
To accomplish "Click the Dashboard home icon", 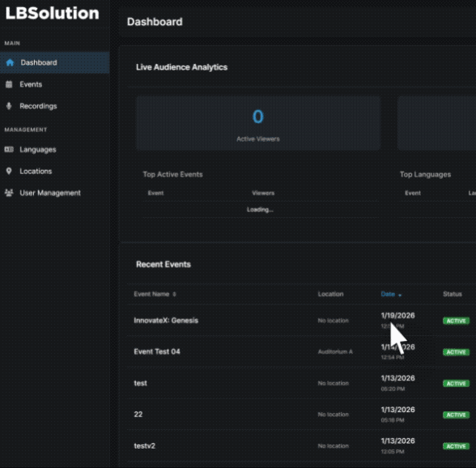I will pos(10,62).
